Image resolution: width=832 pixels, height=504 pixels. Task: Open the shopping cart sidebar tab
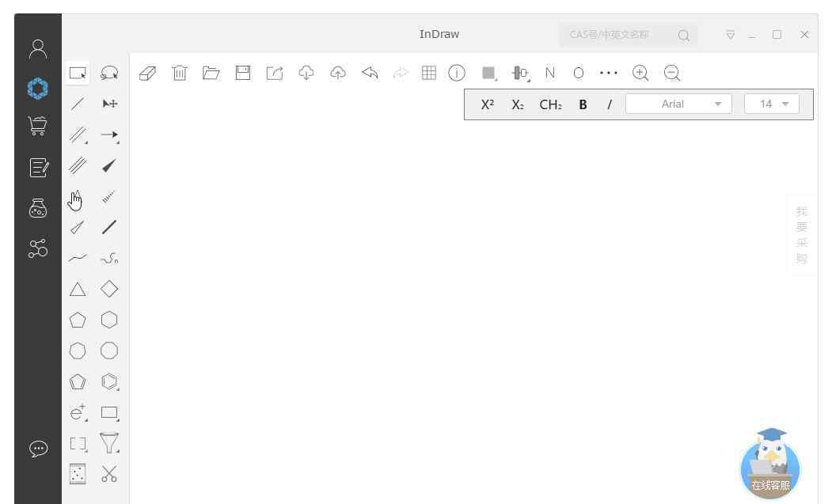pyautogui.click(x=38, y=126)
